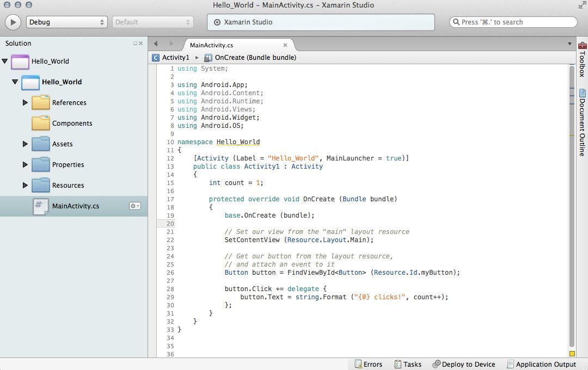Select the Hello_World solution icon
Viewport: 588px width, 370px height.
[20, 61]
